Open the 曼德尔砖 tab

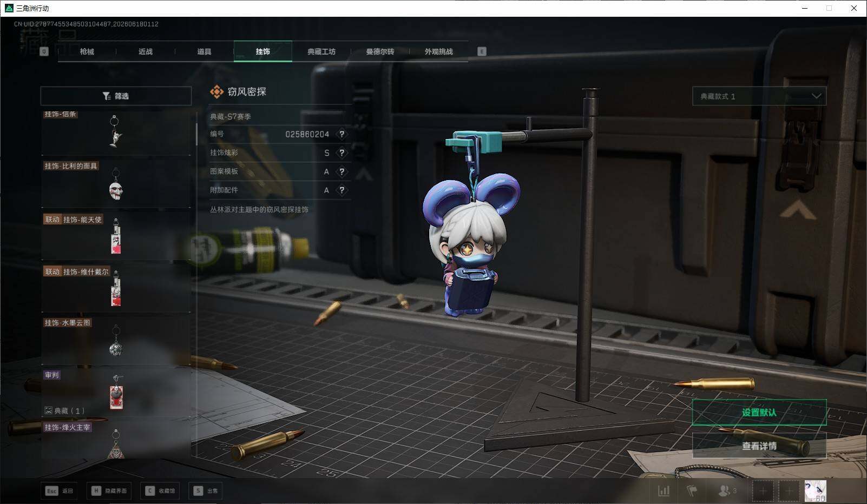380,51
